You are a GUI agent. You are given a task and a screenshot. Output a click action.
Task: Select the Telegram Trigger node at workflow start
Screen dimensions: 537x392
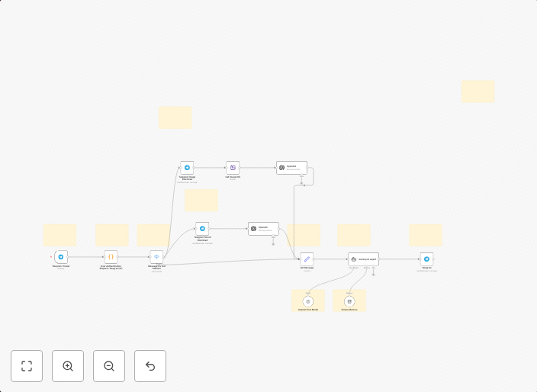tap(61, 257)
